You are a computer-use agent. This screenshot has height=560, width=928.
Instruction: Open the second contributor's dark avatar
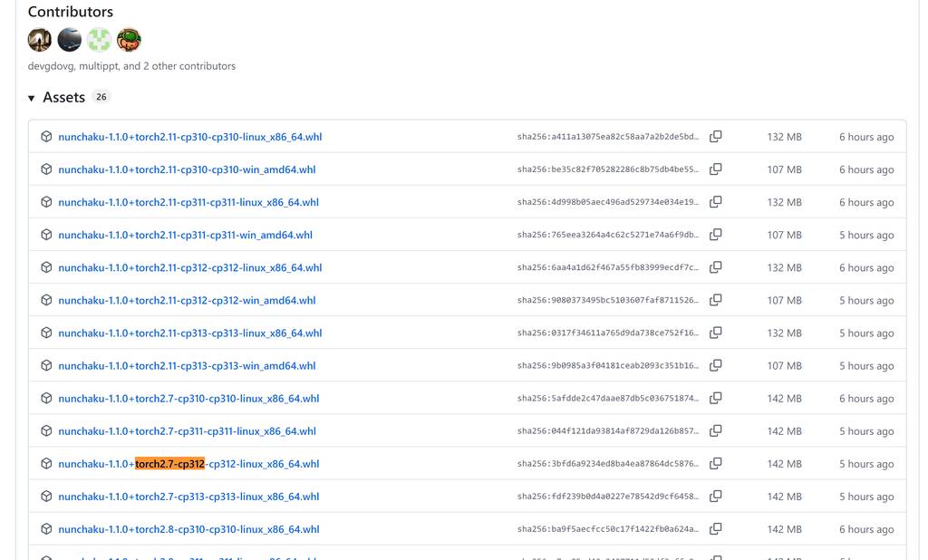(70, 40)
